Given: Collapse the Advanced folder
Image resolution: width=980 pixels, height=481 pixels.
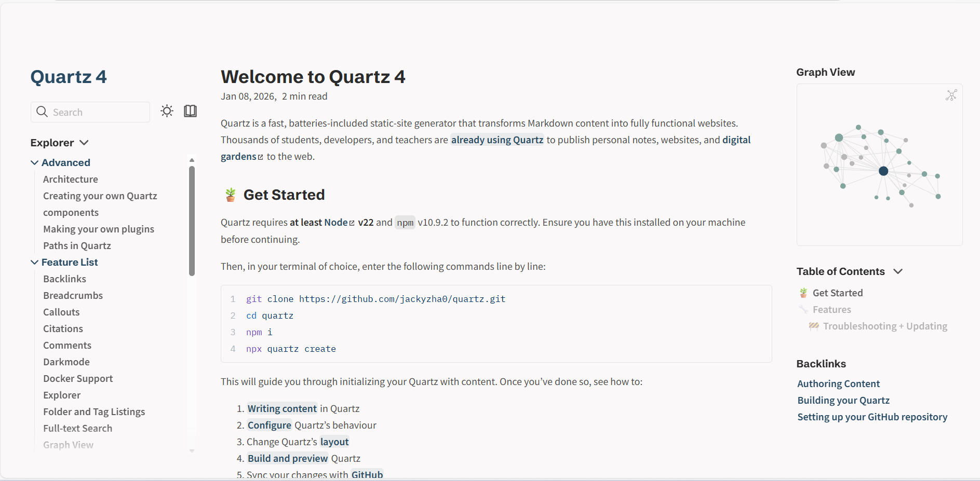Looking at the screenshot, I should pos(35,162).
